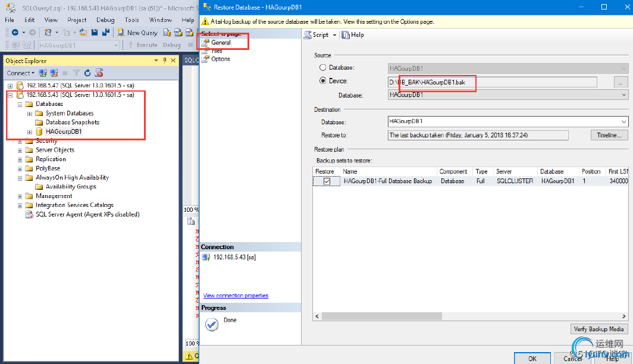Viewport: 633px width, 364px height.
Task: Click the System Databases folder icon
Action: point(39,114)
